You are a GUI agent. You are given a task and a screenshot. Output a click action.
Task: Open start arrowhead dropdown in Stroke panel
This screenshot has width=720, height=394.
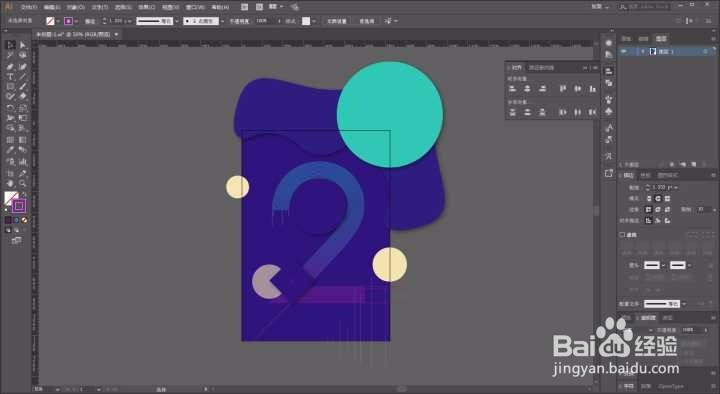663,265
